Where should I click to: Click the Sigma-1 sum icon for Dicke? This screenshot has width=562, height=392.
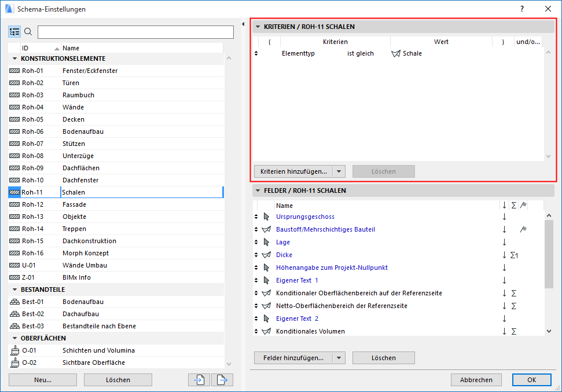(514, 255)
